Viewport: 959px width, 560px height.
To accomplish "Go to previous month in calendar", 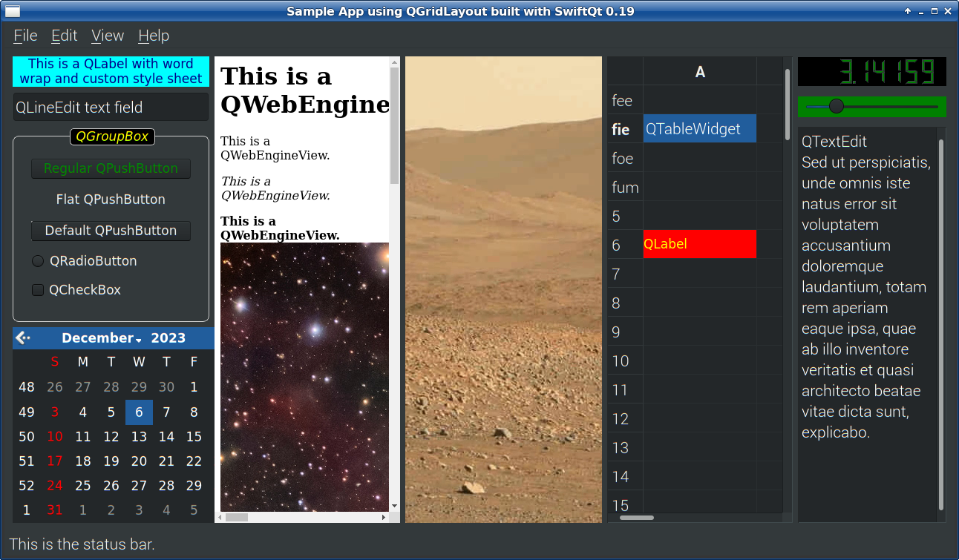I will point(23,338).
